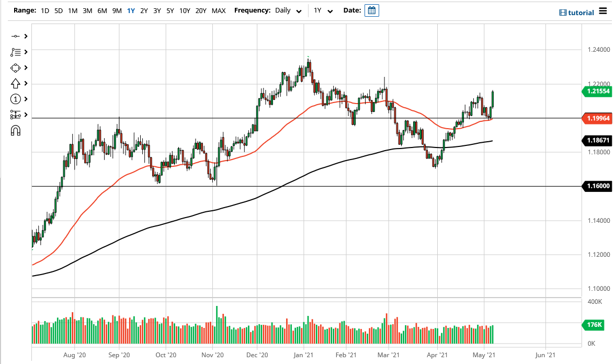
Task: Open the tutorial link
Action: tap(576, 13)
